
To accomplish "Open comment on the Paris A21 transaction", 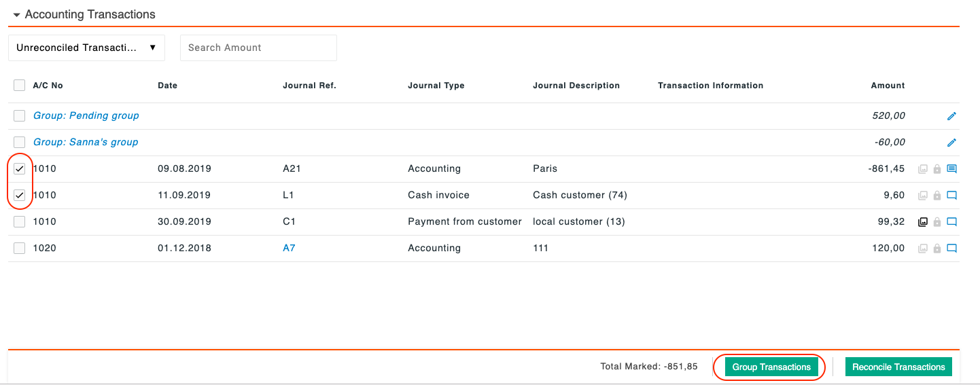I will pos(951,169).
